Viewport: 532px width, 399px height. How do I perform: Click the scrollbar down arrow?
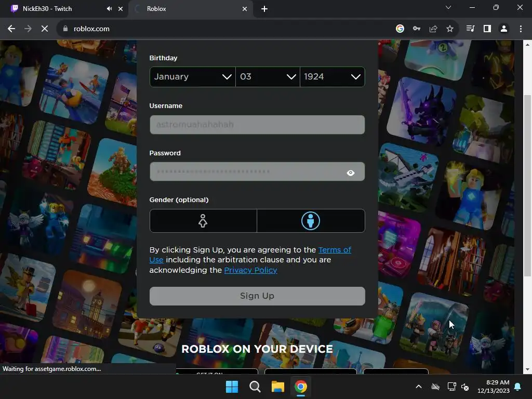527,369
